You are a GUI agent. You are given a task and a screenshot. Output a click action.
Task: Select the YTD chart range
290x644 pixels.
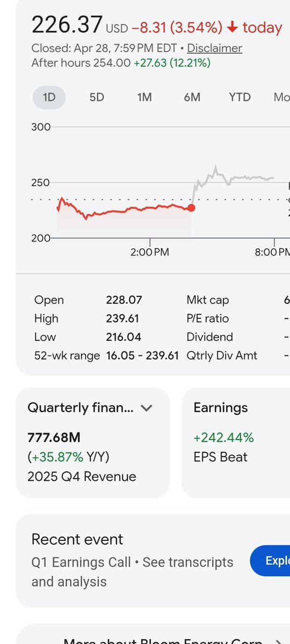[x=240, y=97]
